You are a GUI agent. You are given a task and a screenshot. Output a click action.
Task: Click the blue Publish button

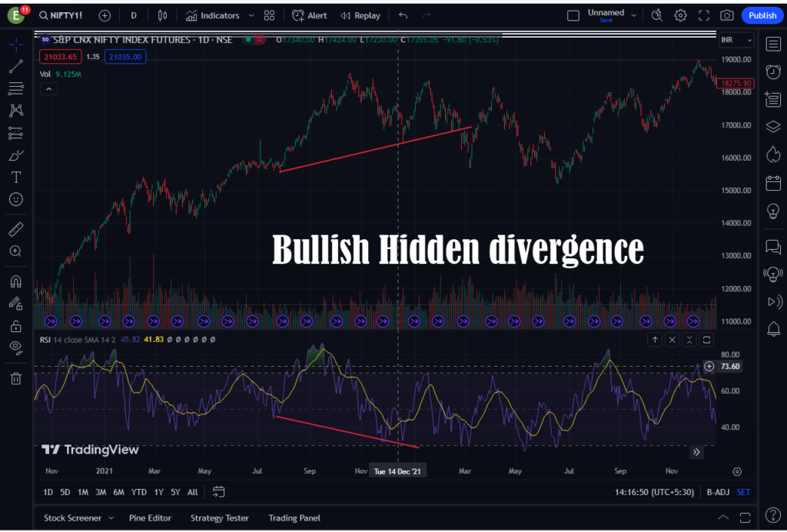tap(762, 15)
